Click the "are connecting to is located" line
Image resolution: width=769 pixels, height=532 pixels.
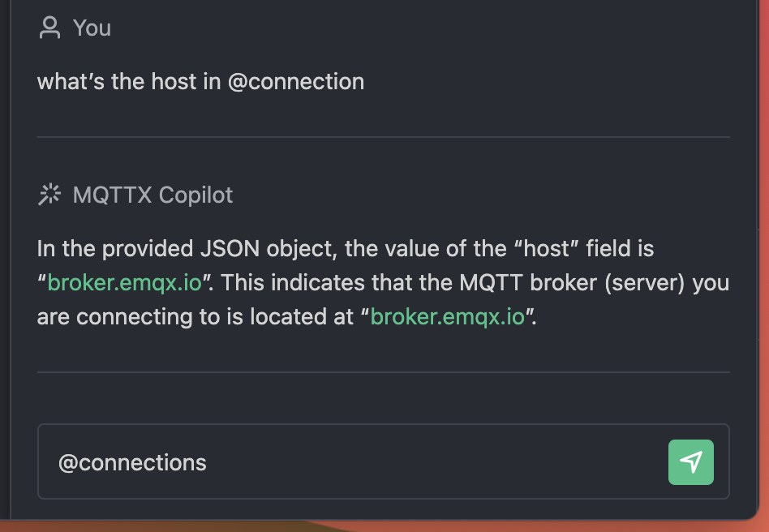195,316
